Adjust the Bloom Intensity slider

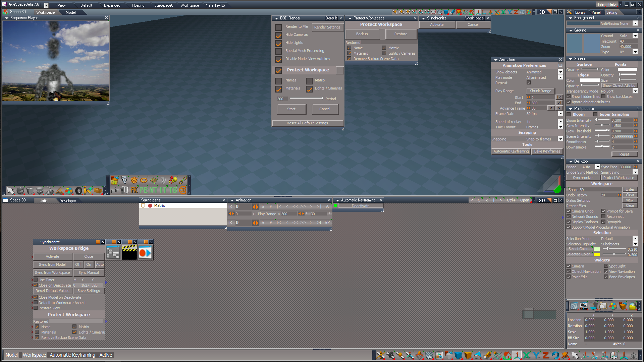click(602, 120)
